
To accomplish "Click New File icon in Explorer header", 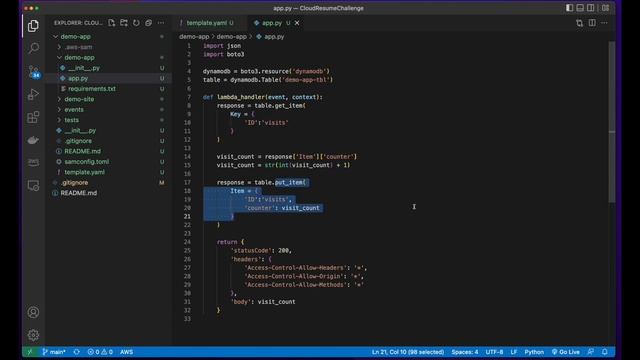I will (x=111, y=23).
